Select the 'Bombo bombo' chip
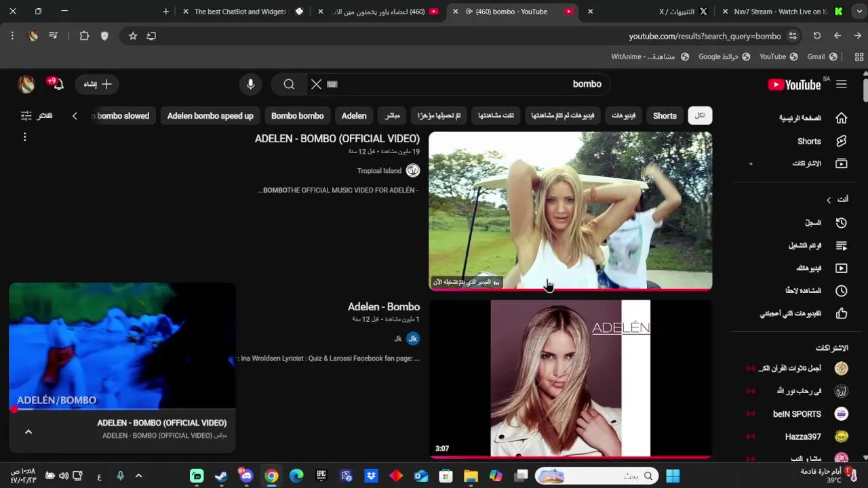868x488 pixels. [298, 116]
